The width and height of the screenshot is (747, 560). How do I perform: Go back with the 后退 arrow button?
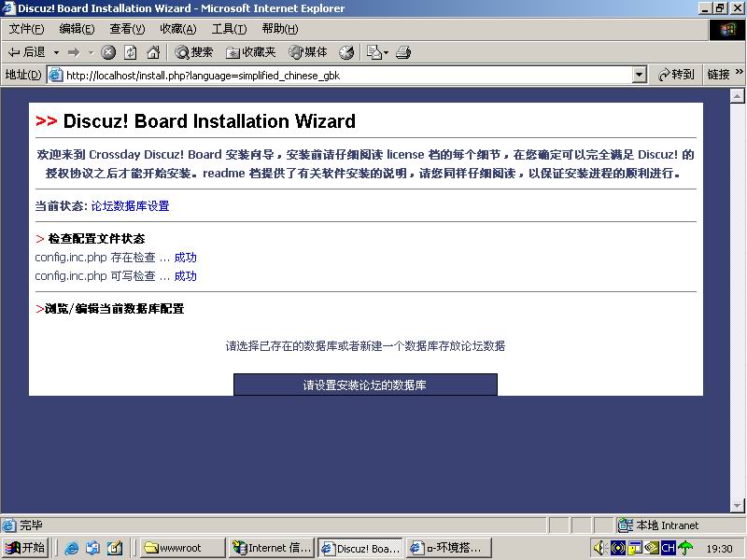tap(26, 52)
